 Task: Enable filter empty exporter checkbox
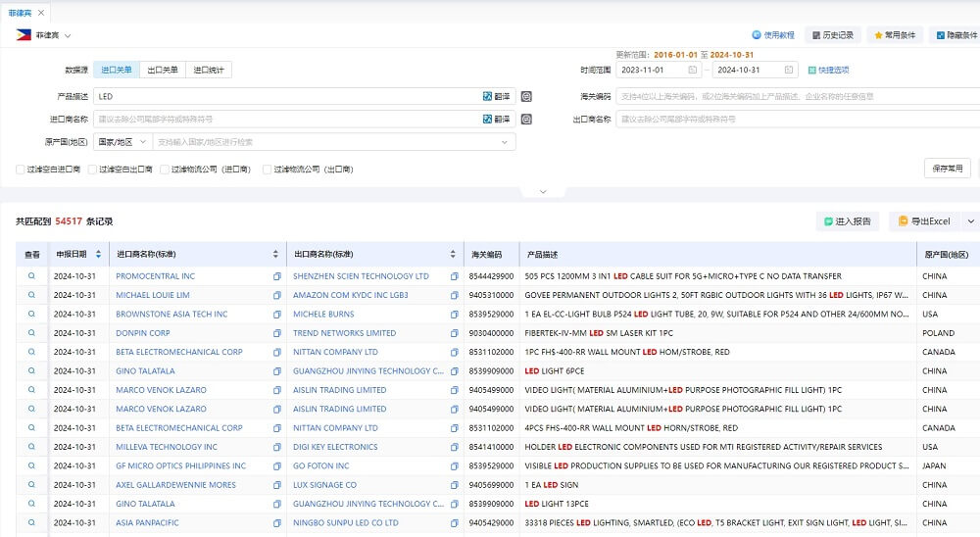pos(92,170)
